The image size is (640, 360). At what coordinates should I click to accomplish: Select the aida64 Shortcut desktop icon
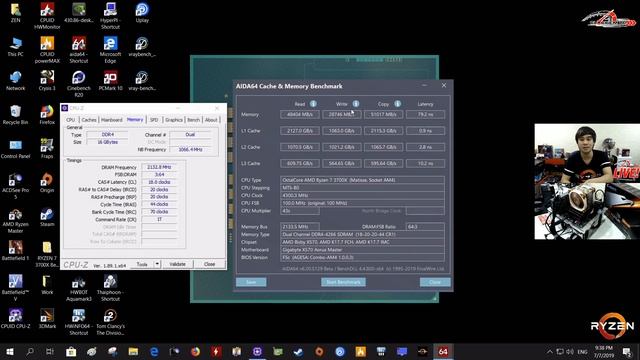pyautogui.click(x=79, y=50)
